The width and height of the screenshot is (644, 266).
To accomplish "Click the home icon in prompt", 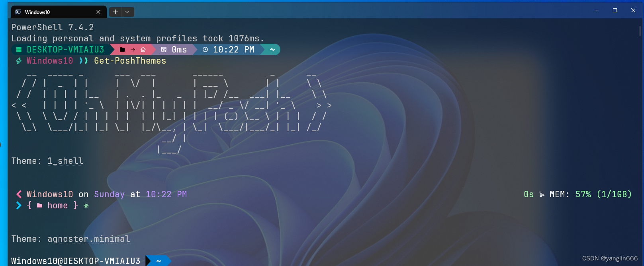I will click(143, 50).
